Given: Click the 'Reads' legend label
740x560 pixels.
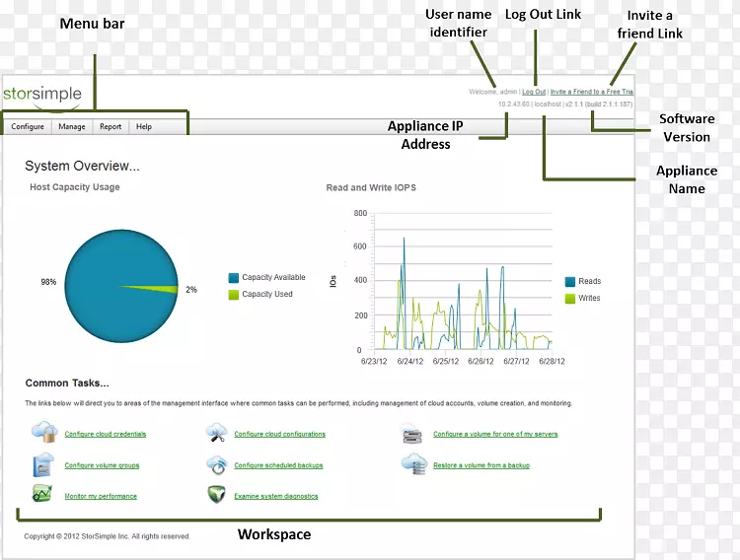Looking at the screenshot, I should point(590,281).
